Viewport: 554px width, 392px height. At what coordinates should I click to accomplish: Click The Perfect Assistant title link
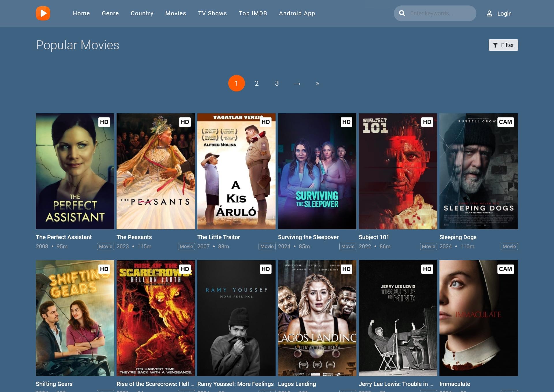[x=64, y=237]
